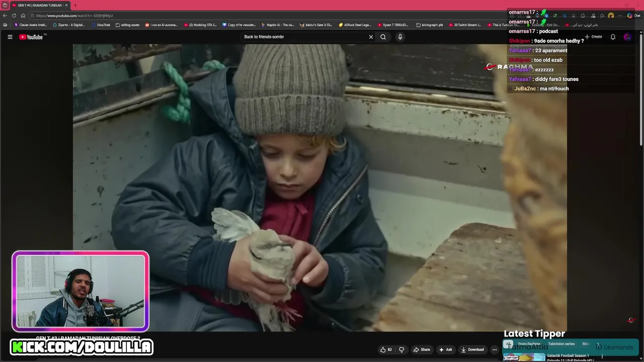Open browser settings and more ellipsis

[620, 16]
